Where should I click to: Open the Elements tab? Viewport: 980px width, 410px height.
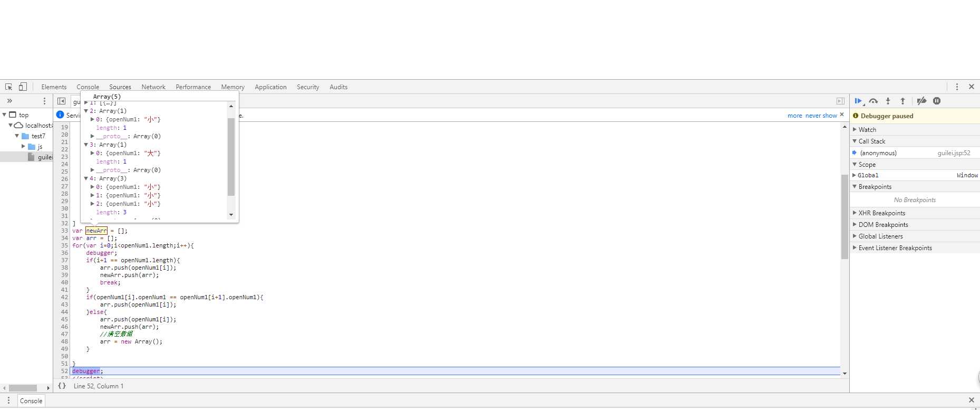[54, 87]
